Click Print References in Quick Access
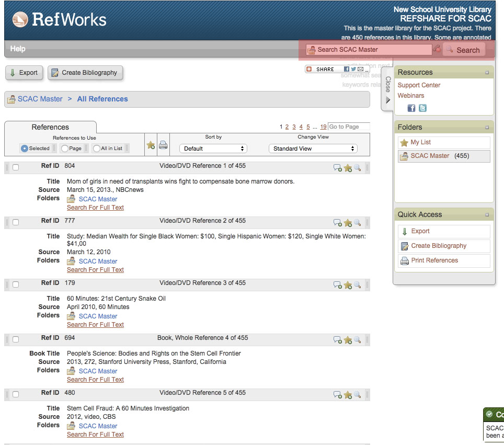Screen dimensions: 504x445 coord(444,260)
